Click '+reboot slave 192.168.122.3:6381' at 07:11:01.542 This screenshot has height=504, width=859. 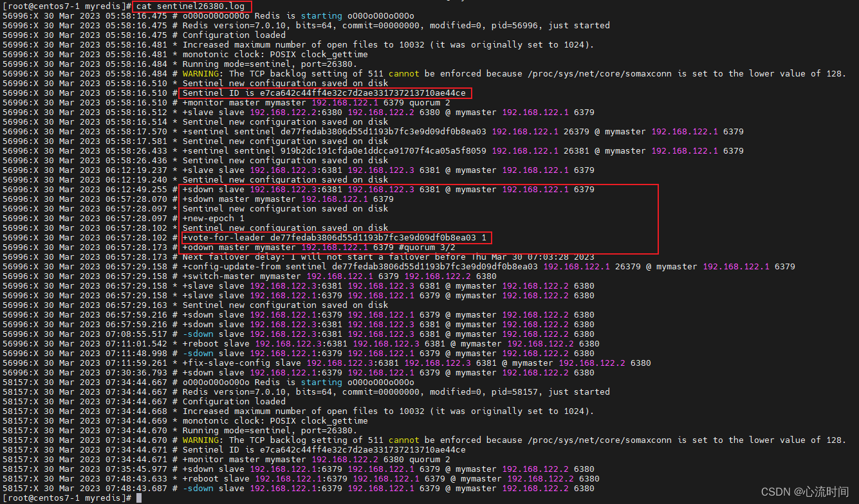[391, 344]
